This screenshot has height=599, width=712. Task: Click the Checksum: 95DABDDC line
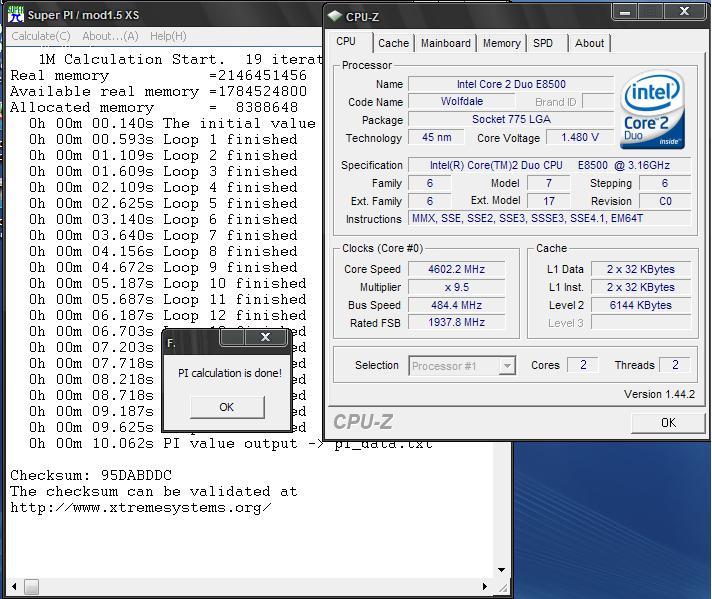(x=91, y=475)
